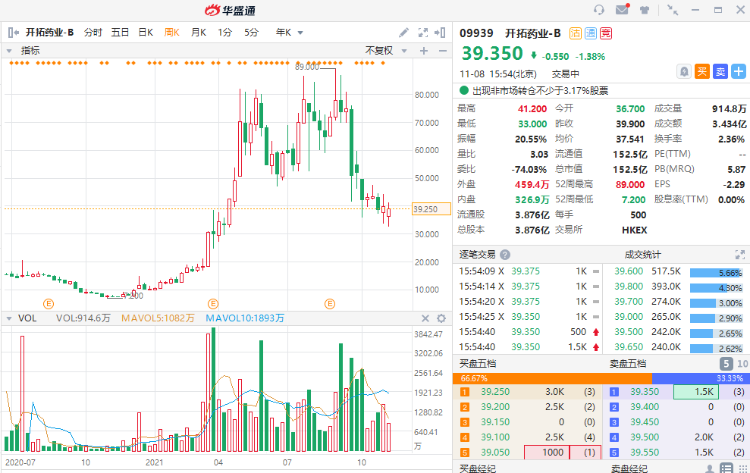
Task: Open the 成交统计 section header
Action: pyautogui.click(x=642, y=254)
